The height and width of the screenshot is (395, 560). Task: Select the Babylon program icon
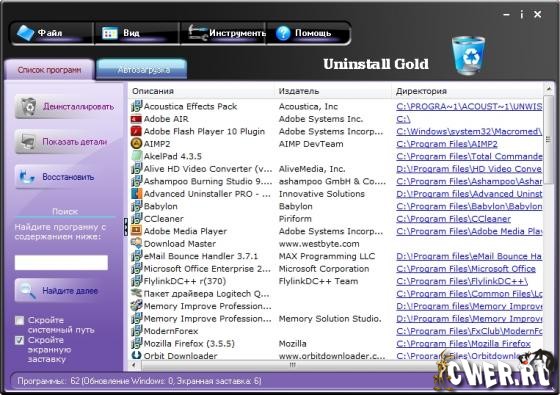pos(136,206)
